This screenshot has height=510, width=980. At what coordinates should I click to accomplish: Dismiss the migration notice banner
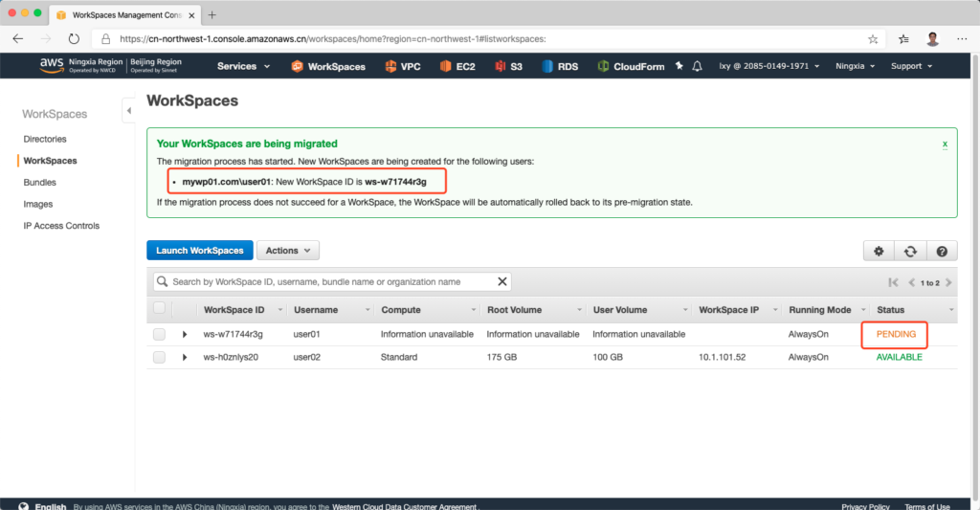point(945,144)
